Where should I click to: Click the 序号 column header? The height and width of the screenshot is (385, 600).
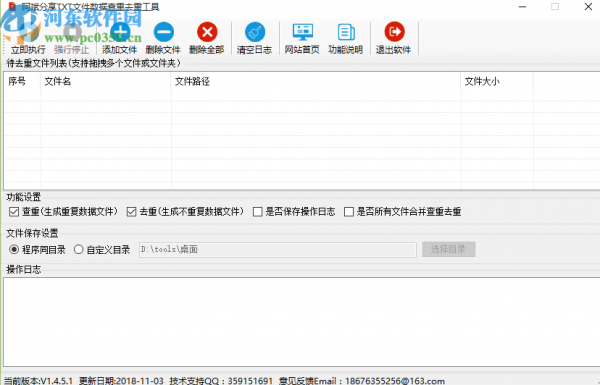tap(22, 81)
